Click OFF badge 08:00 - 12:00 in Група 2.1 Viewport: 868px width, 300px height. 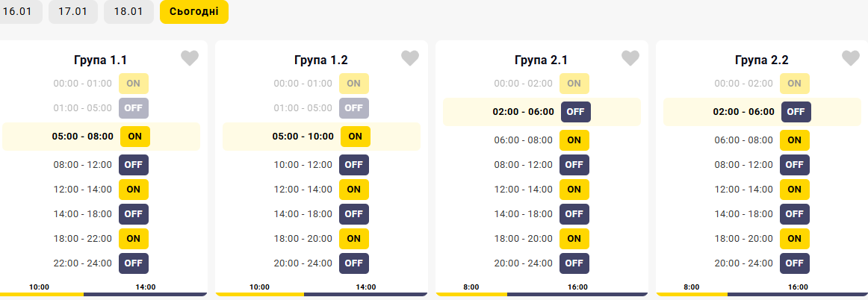tap(574, 164)
